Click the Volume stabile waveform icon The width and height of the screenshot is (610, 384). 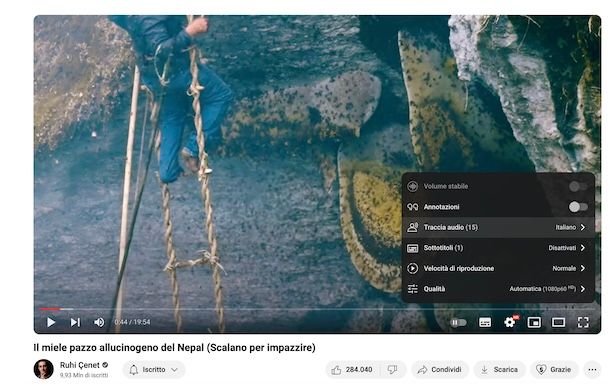coord(412,186)
